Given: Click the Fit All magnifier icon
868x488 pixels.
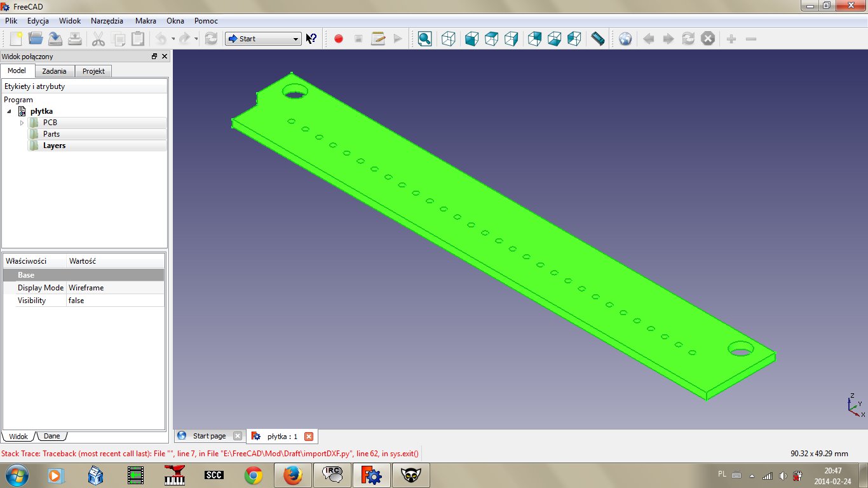Looking at the screenshot, I should pos(424,39).
